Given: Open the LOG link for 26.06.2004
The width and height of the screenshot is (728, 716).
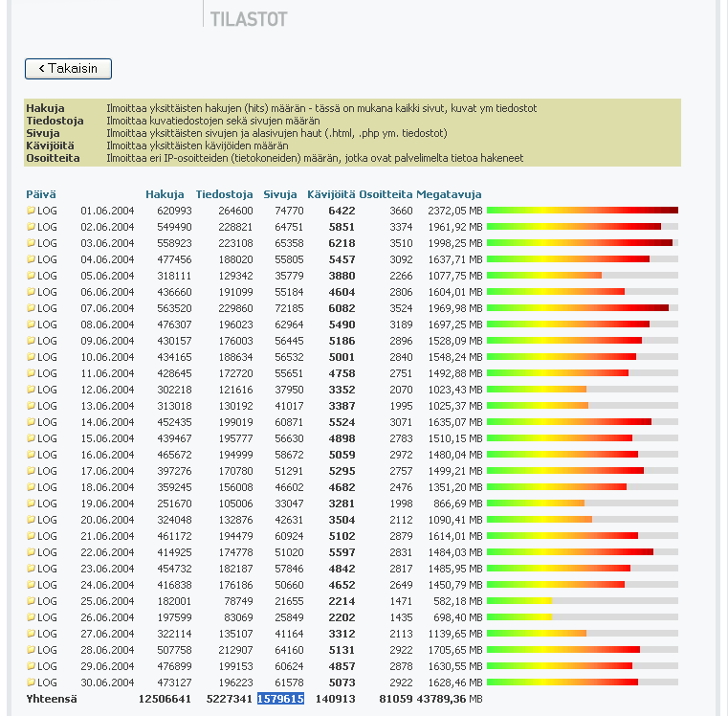Looking at the screenshot, I should tap(47, 617).
